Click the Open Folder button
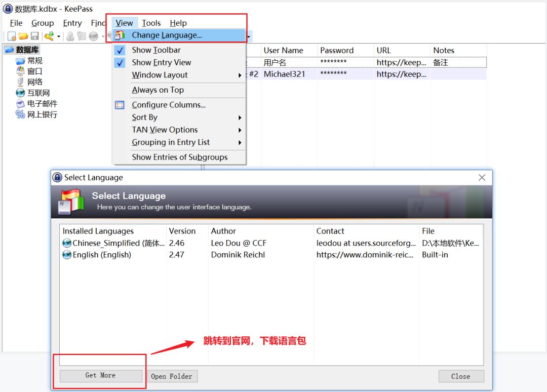This screenshot has height=392, width=547. coord(171,376)
